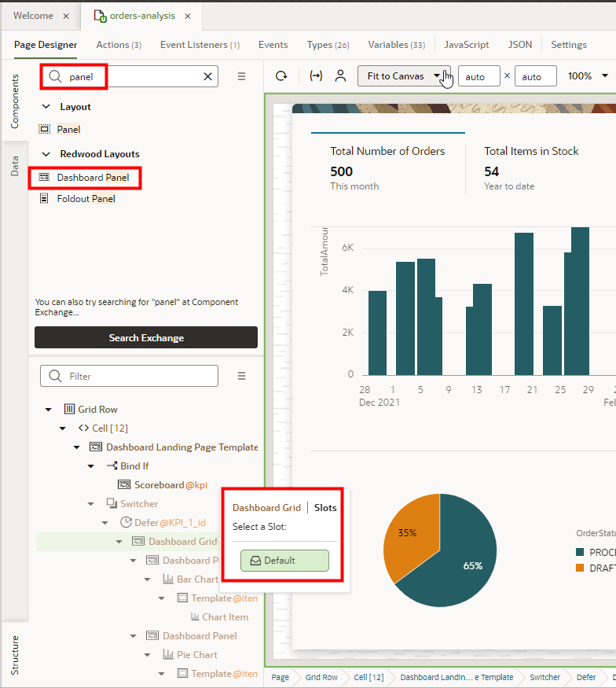Click the canvas height auto field
616x688 pixels.
pyautogui.click(x=535, y=76)
